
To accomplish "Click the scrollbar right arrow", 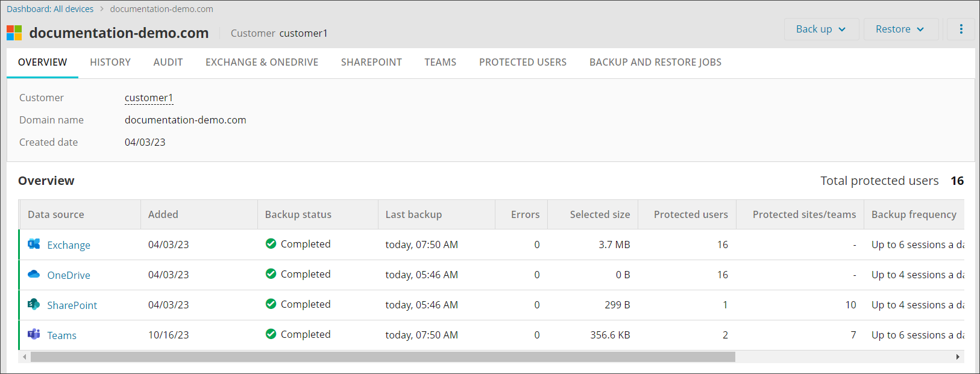I will [958, 357].
